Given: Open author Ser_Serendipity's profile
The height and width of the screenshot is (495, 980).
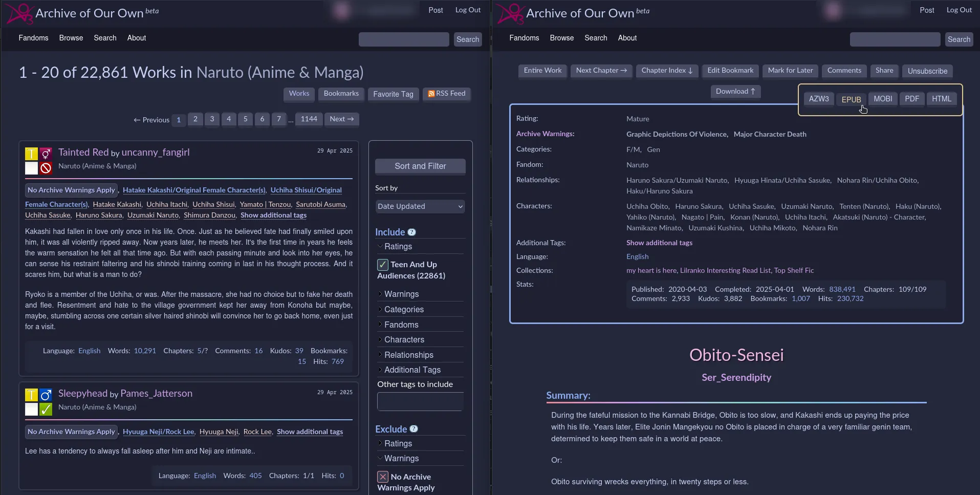Looking at the screenshot, I should click(x=736, y=378).
